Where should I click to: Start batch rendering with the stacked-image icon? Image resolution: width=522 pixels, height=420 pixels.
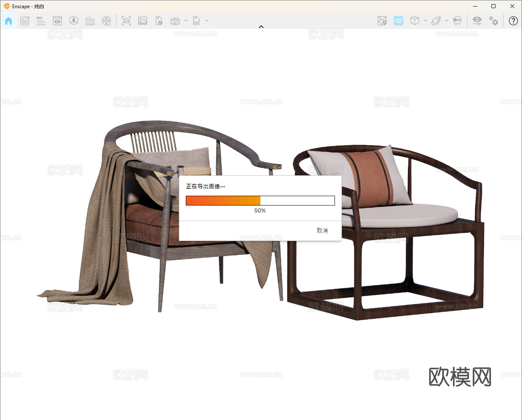pyautogui.click(x=143, y=21)
